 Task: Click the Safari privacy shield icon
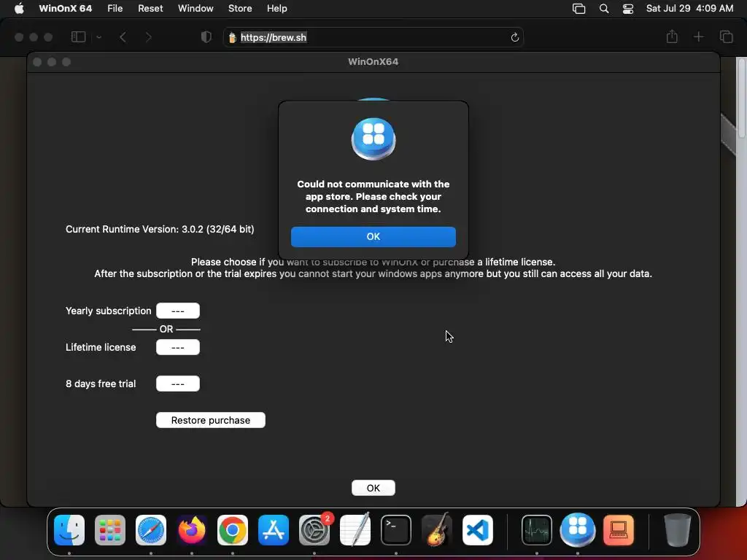click(206, 37)
